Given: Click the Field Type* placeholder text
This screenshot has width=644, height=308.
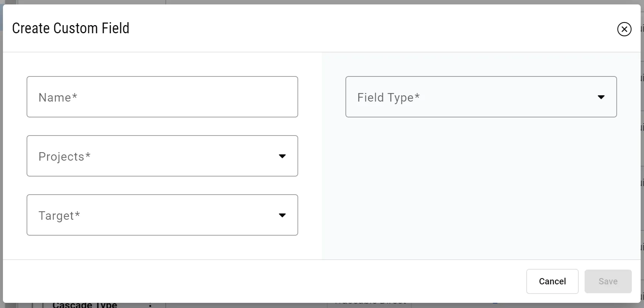Looking at the screenshot, I should tap(388, 97).
